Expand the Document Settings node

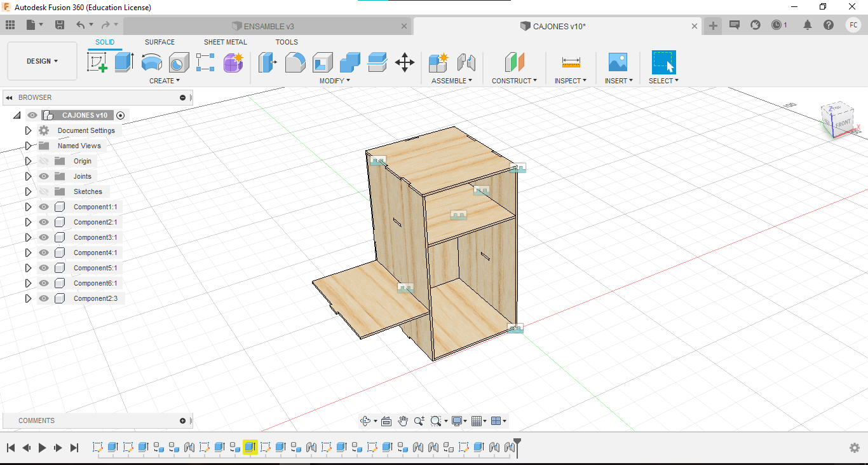click(x=28, y=130)
